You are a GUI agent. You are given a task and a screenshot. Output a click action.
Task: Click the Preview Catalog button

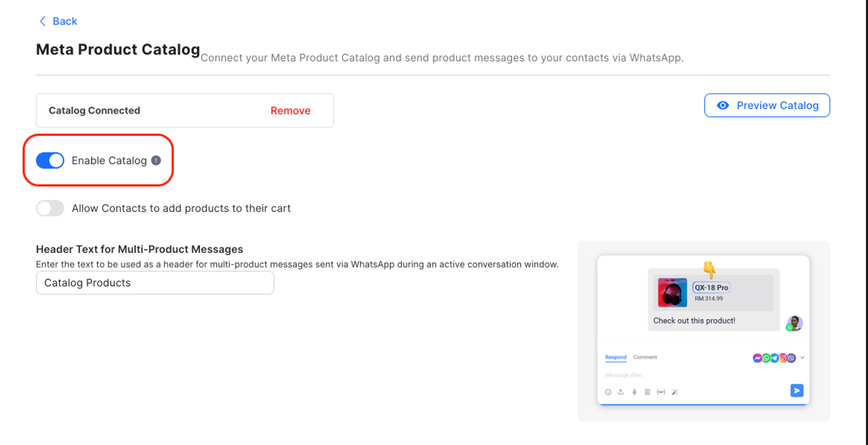767,105
